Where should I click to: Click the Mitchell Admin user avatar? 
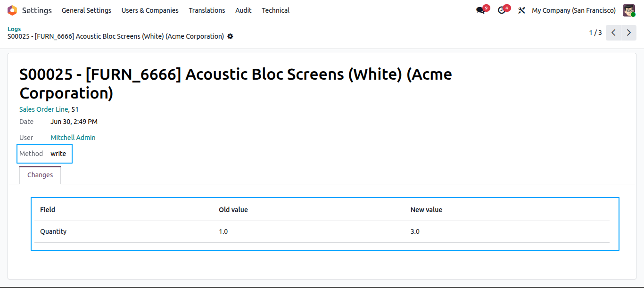629,10
